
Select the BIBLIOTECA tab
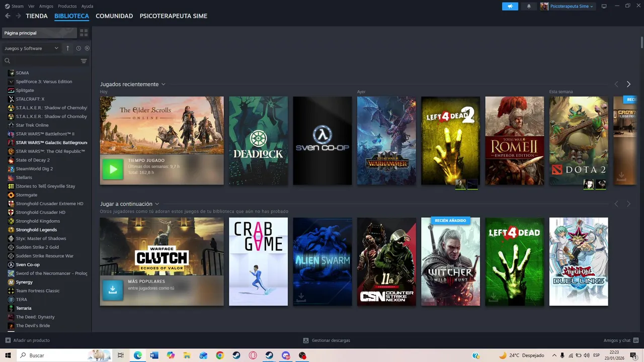point(72,16)
